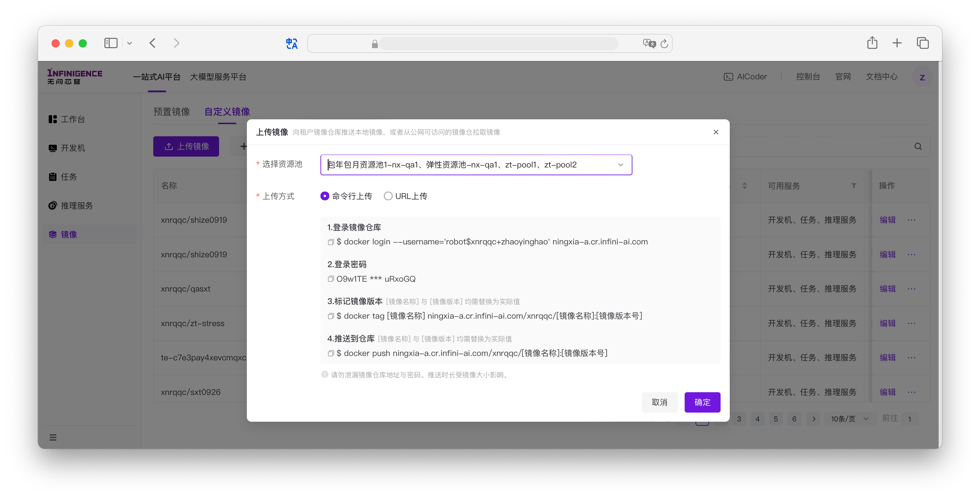Go to page 6 in pagination
Image resolution: width=980 pixels, height=499 pixels.
[x=795, y=419]
